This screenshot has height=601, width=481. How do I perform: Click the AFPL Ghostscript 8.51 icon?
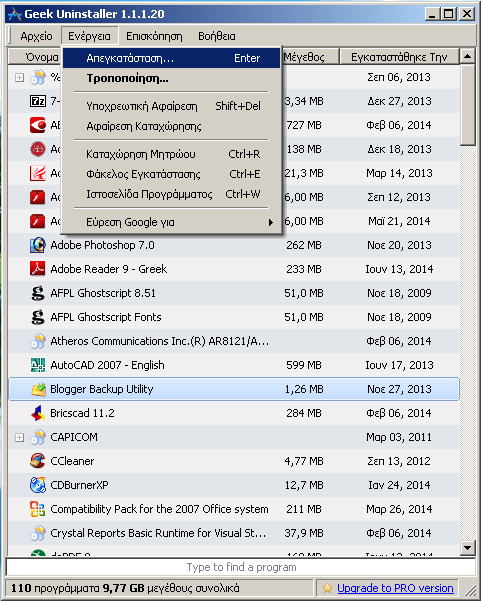point(38,293)
